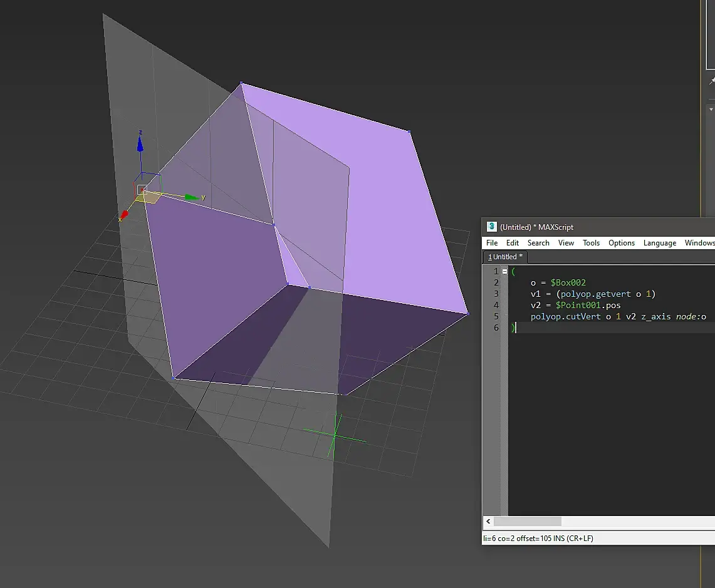Click the green Y axis gizmo arrow
The image size is (715, 588).
(192, 197)
